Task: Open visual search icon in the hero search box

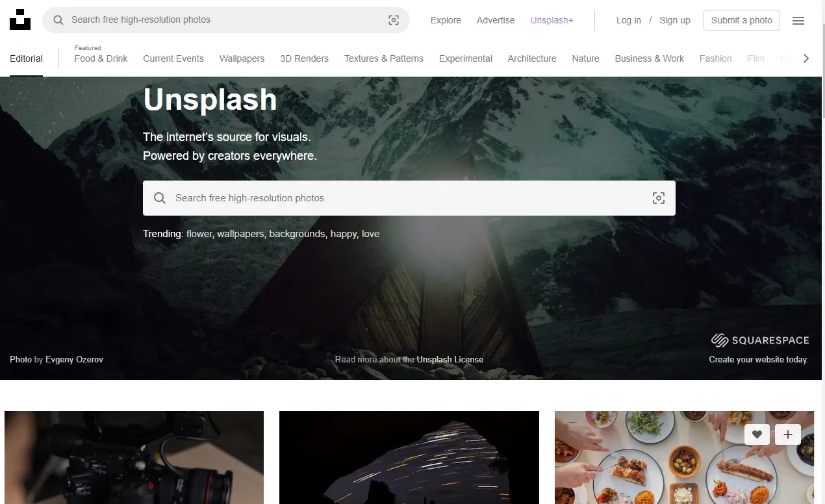Action: 659,198
